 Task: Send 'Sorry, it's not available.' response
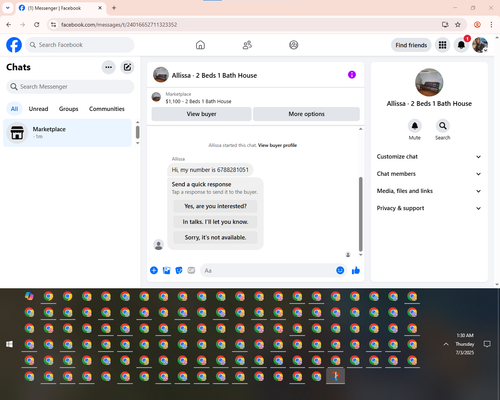[215, 237]
